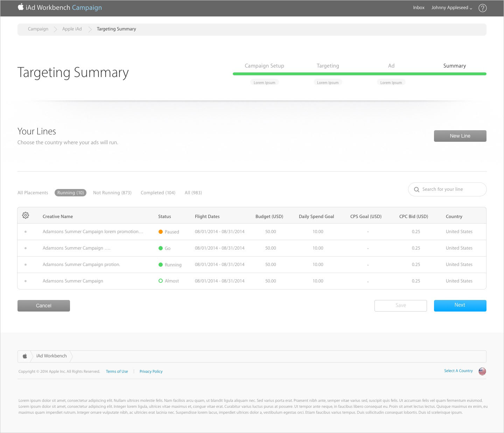Screen dimensions: 504x433
Task: Click the Apple logo in the header
Action: pos(21,7)
